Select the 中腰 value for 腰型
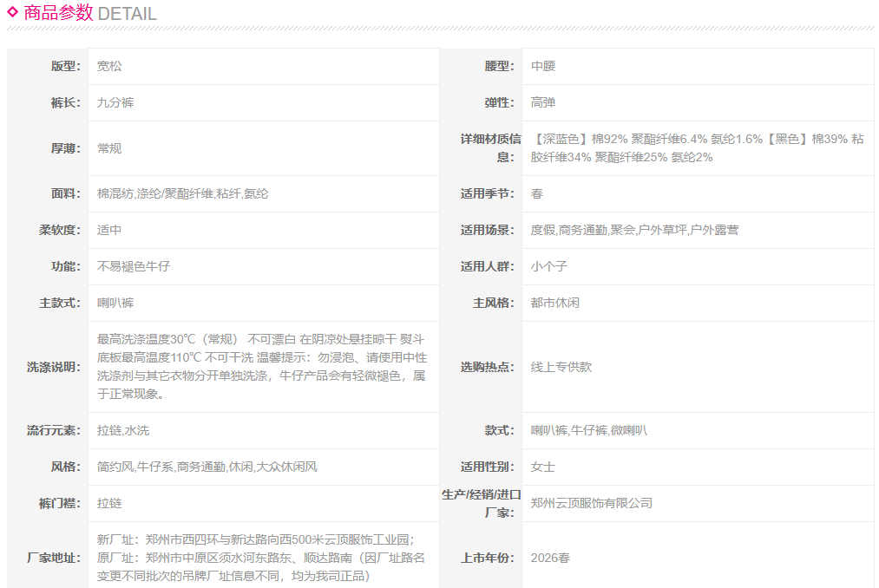Image resolution: width=879 pixels, height=588 pixels. [543, 66]
